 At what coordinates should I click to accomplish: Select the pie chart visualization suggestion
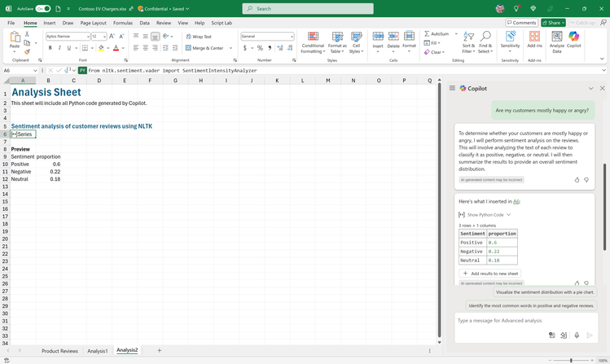[545, 292]
